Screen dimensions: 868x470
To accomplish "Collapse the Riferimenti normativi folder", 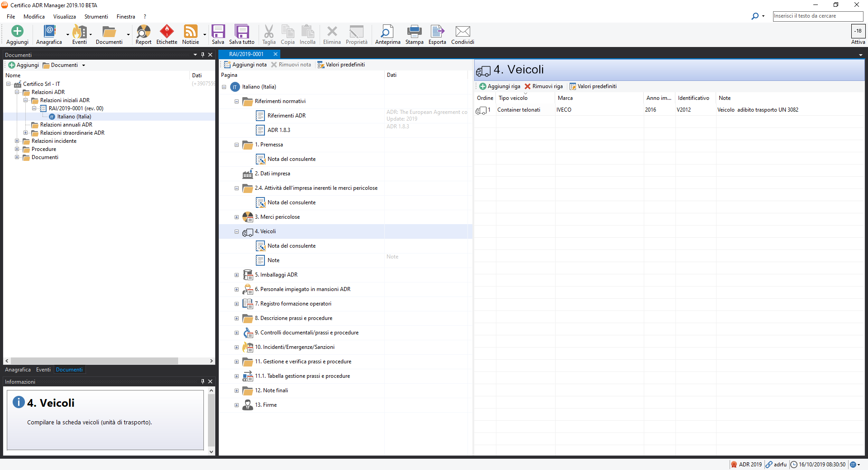I will point(236,102).
